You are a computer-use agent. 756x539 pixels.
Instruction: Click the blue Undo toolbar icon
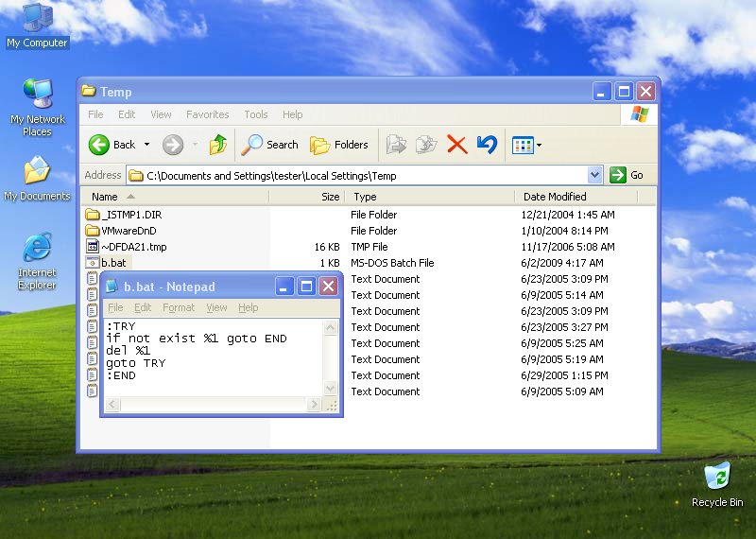487,145
